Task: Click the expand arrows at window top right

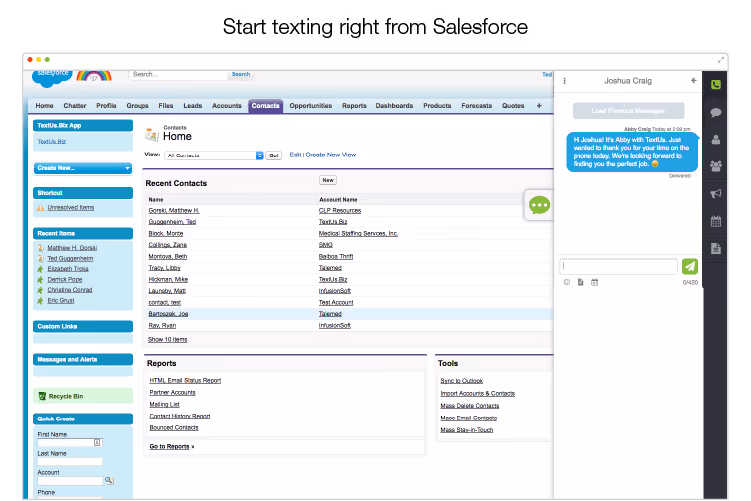Action: [721, 60]
